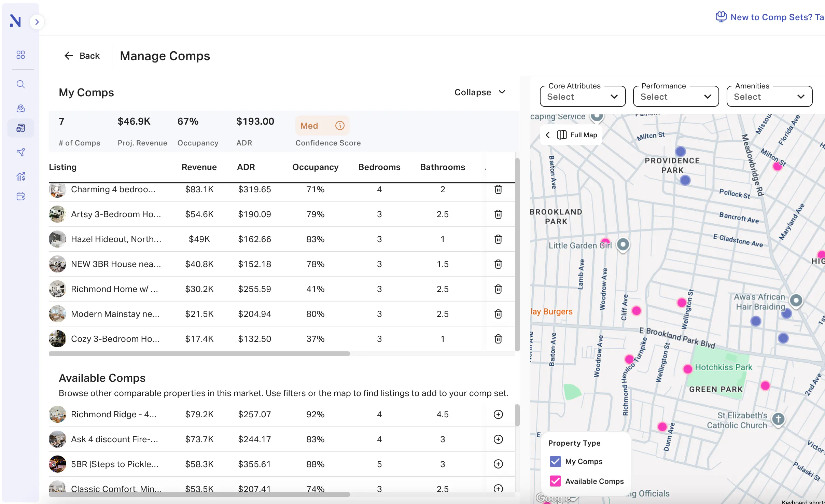This screenshot has height=504, width=825.
Task: Collapse the My Comps section
Action: 480,92
